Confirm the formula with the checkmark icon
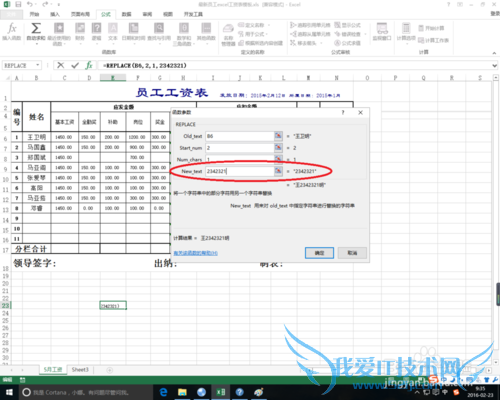 pos(75,65)
